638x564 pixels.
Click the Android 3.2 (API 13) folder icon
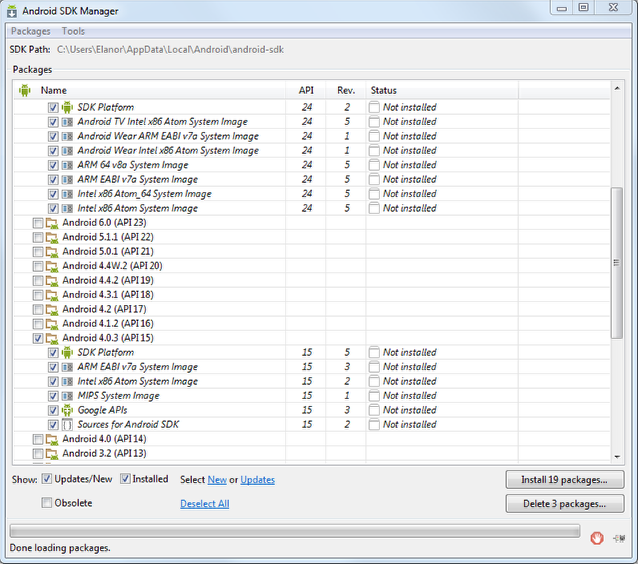52,454
